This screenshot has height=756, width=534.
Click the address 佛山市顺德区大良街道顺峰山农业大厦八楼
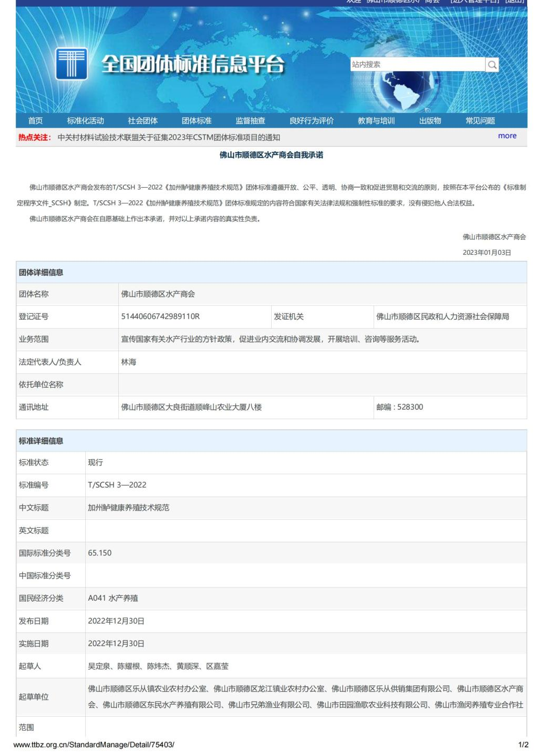pyautogui.click(x=191, y=407)
